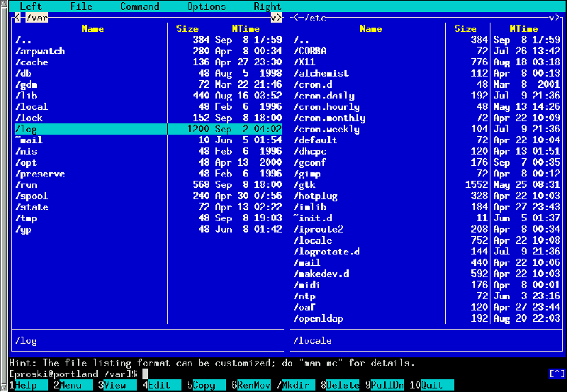Click the Mkdir function key button
The height and width of the screenshot is (392, 567).
coord(299,386)
